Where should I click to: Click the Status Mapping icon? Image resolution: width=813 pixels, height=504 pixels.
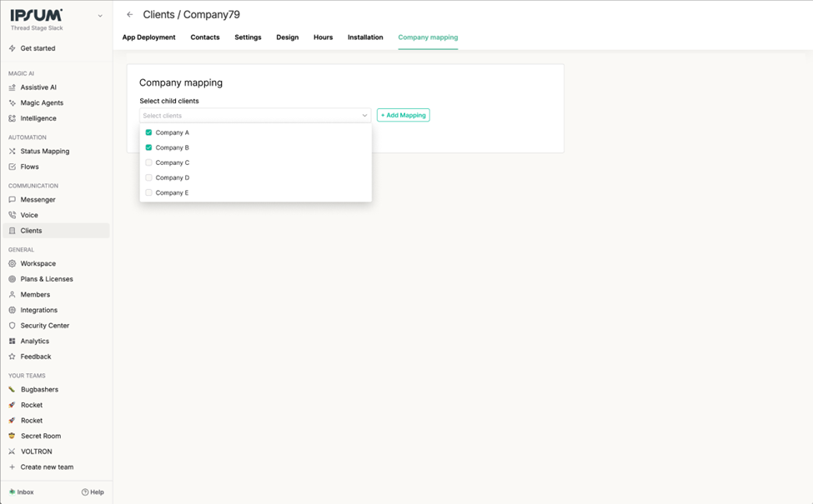tap(12, 152)
